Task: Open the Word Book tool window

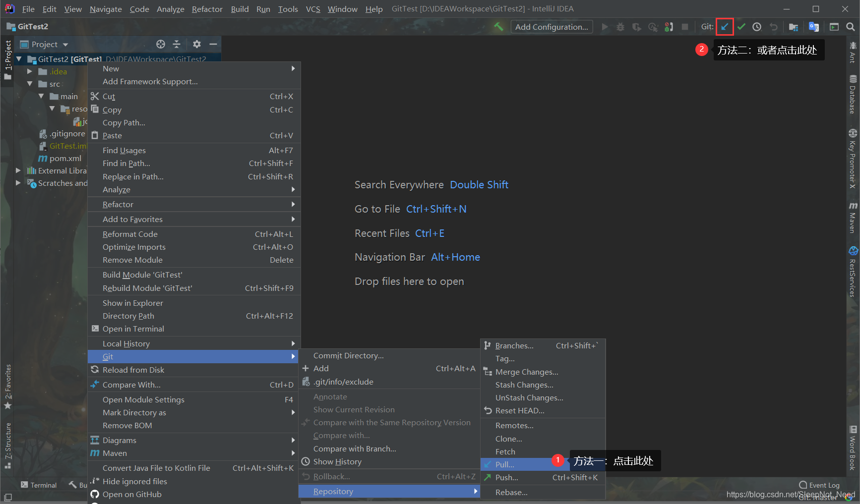Action: [853, 448]
